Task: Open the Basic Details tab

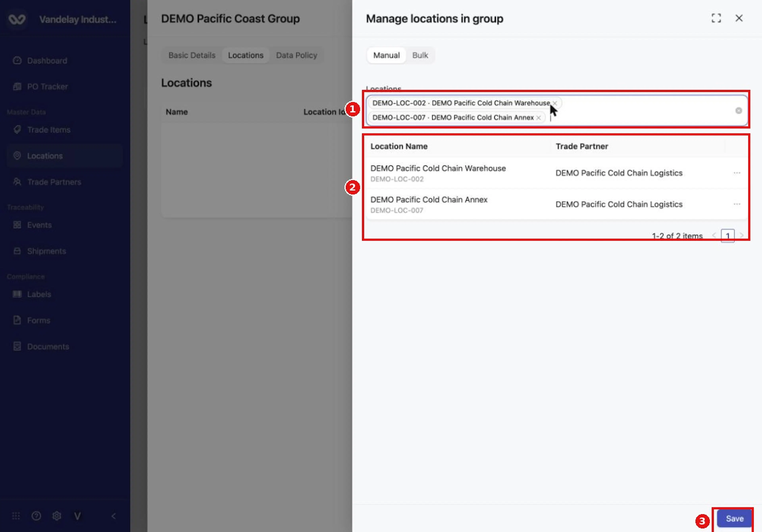Action: coord(192,55)
